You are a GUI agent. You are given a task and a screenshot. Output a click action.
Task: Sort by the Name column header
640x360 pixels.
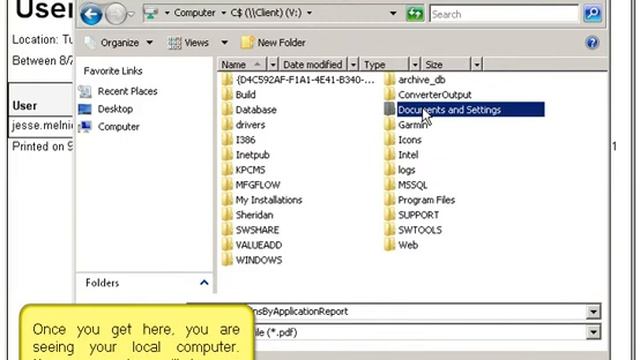(241, 64)
